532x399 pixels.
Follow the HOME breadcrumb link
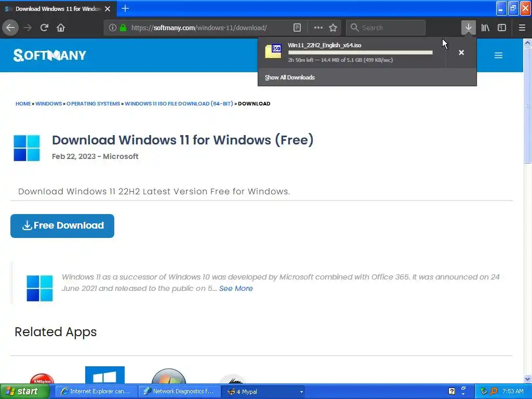click(23, 103)
